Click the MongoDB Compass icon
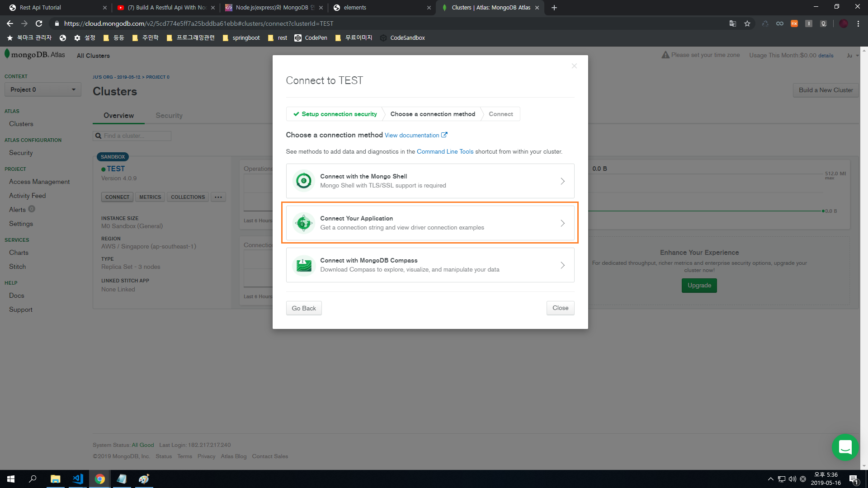The image size is (868, 488). (304, 265)
